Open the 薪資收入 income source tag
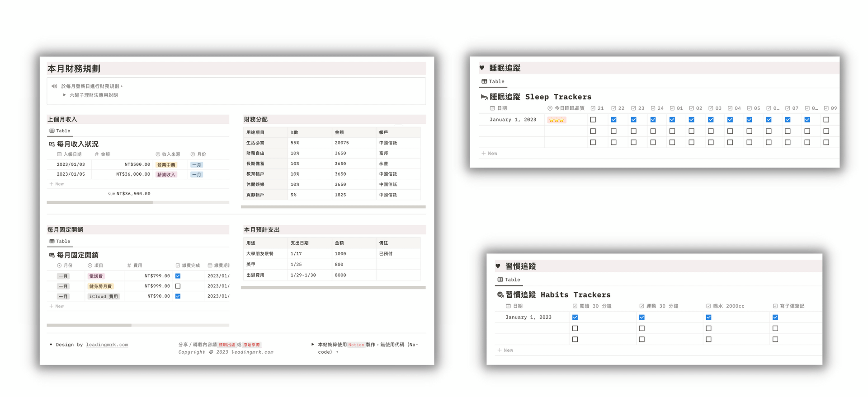The height and width of the screenshot is (397, 868). pyautogui.click(x=166, y=175)
